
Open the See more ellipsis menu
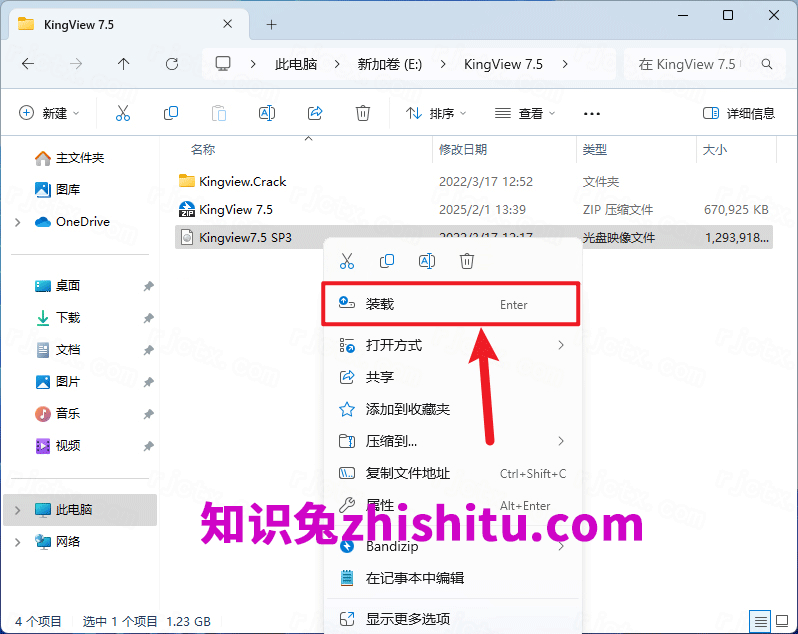[x=591, y=113]
